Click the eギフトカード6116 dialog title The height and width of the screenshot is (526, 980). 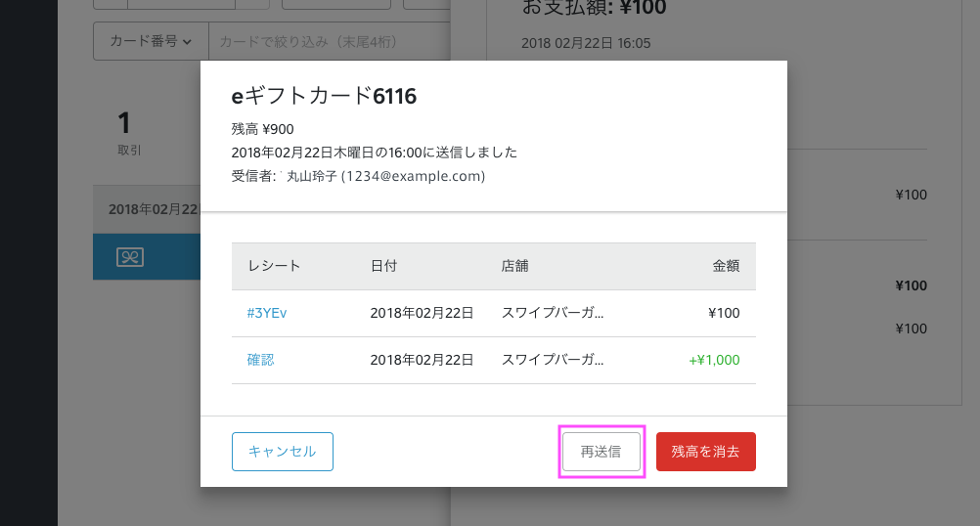[324, 96]
